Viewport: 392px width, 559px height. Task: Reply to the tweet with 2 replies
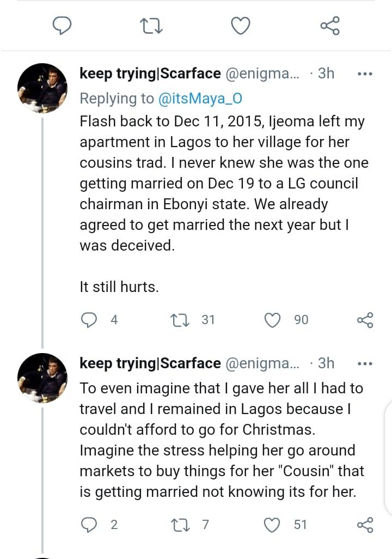click(x=89, y=525)
